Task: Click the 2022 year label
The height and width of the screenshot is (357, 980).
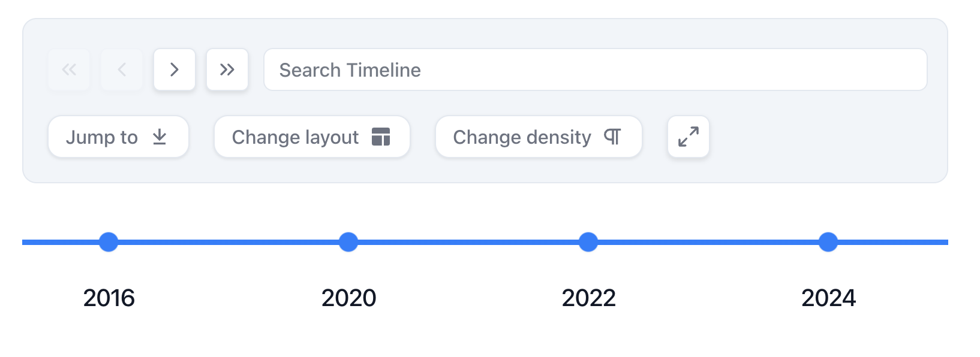Action: 589,298
